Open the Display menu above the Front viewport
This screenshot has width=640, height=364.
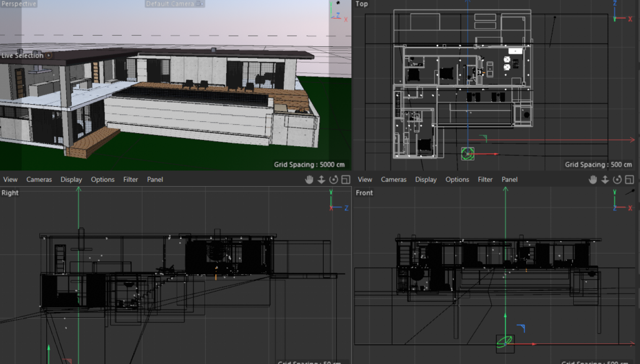coord(426,180)
